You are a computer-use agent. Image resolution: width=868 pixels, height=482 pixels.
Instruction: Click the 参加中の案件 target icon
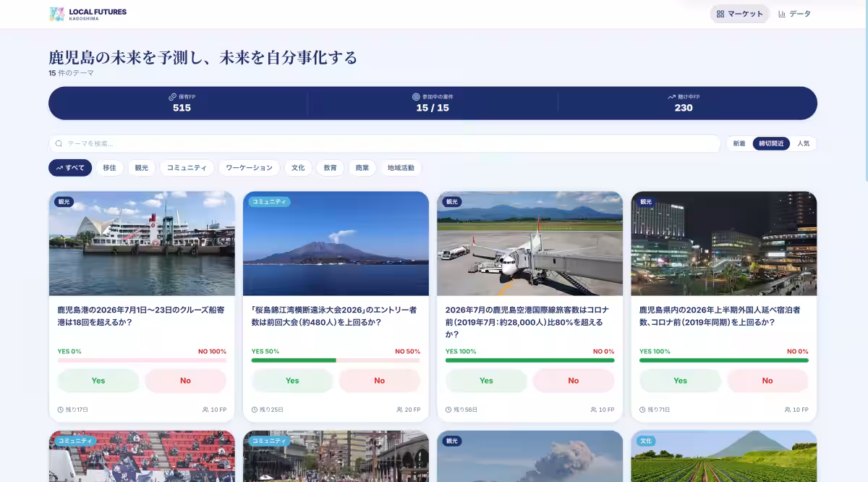(416, 96)
